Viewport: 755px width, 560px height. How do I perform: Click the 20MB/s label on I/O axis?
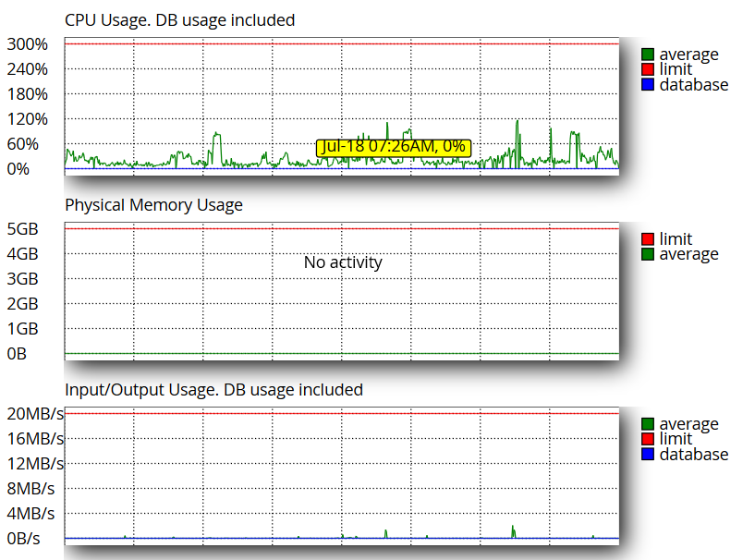click(35, 414)
